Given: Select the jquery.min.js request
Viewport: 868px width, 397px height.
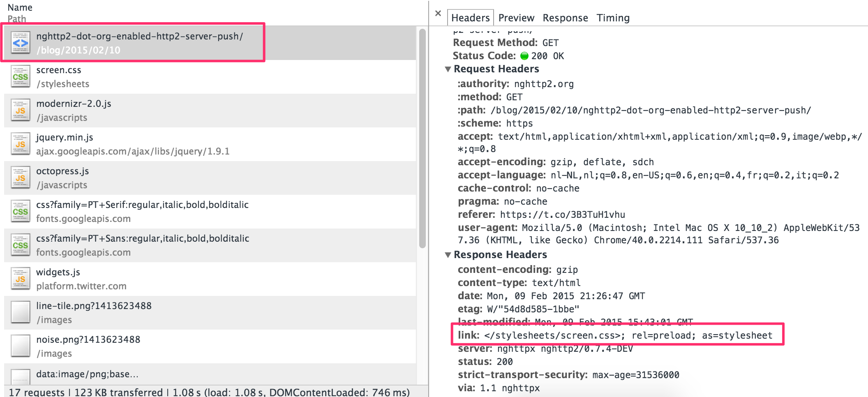Looking at the screenshot, I should [x=210, y=144].
